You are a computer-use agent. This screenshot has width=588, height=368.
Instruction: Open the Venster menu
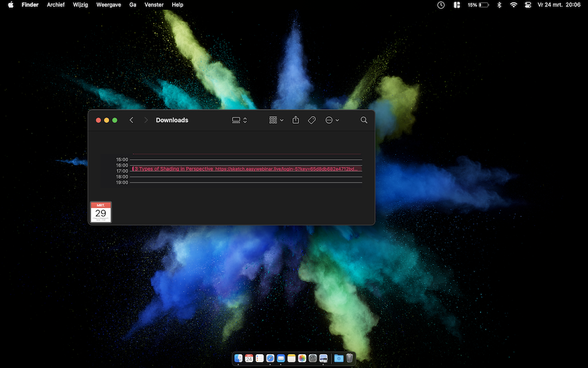coord(154,5)
